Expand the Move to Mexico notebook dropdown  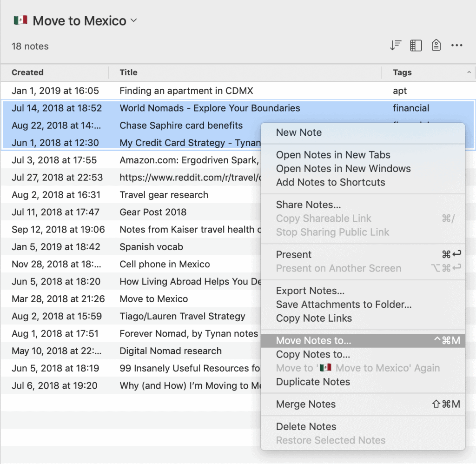134,20
